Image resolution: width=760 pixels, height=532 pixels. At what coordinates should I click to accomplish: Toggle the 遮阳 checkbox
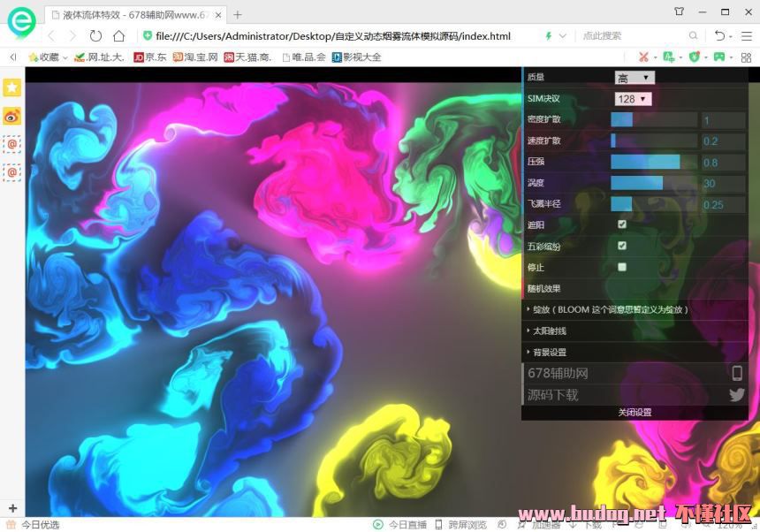[x=622, y=224]
